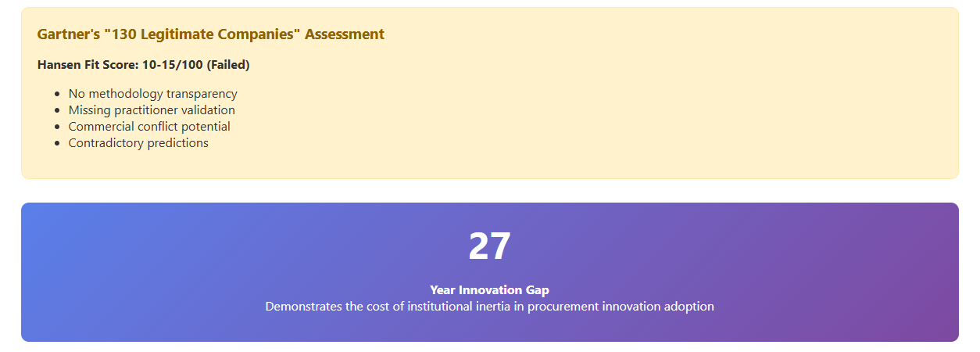The width and height of the screenshot is (980, 352).
Task: Click the words "procurement innovation adoption" in the purple card
Action: point(621,307)
